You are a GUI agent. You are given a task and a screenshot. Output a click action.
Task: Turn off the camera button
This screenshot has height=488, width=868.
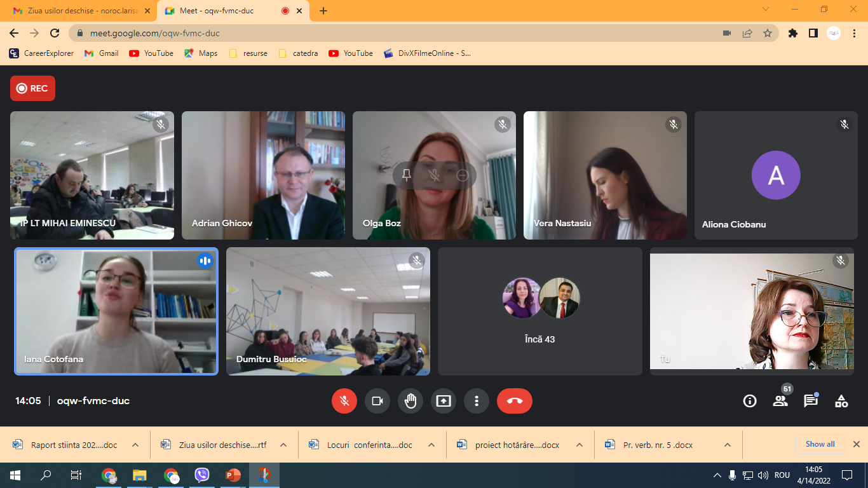[377, 401]
